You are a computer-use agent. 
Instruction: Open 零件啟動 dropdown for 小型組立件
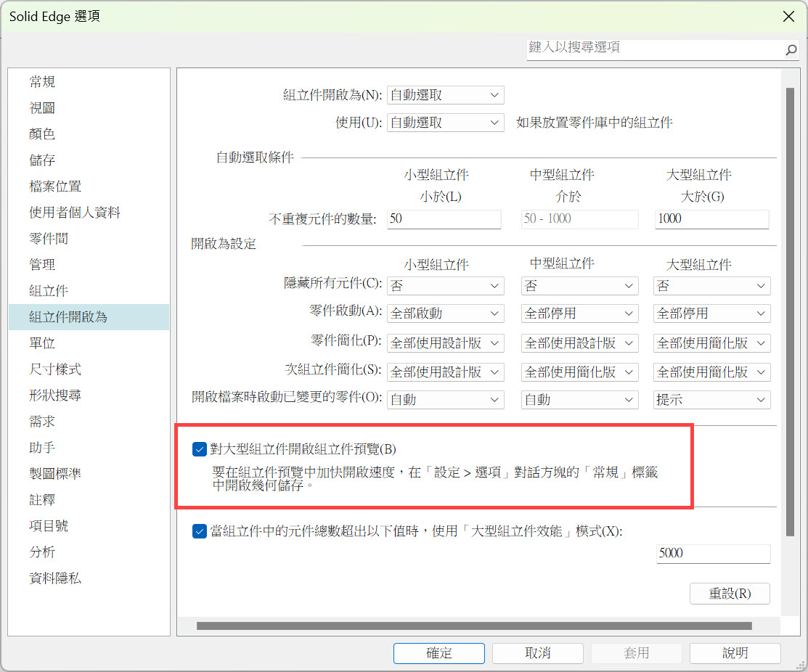click(x=445, y=314)
